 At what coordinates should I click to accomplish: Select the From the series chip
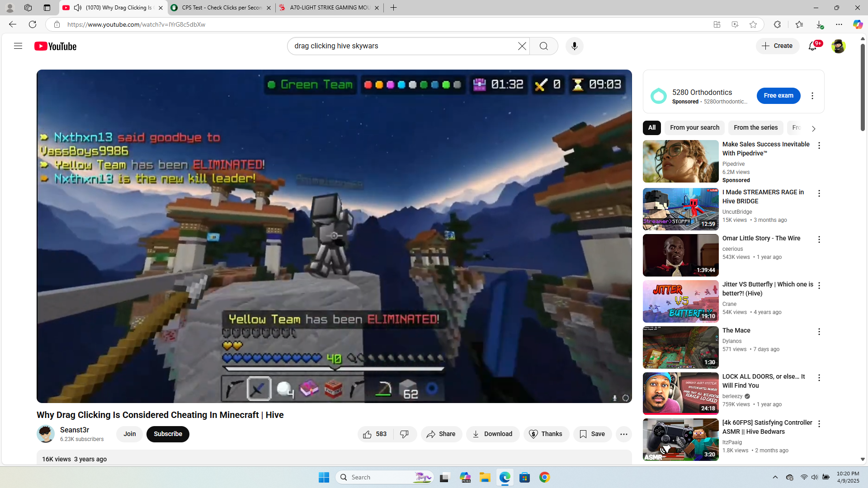[x=755, y=128]
